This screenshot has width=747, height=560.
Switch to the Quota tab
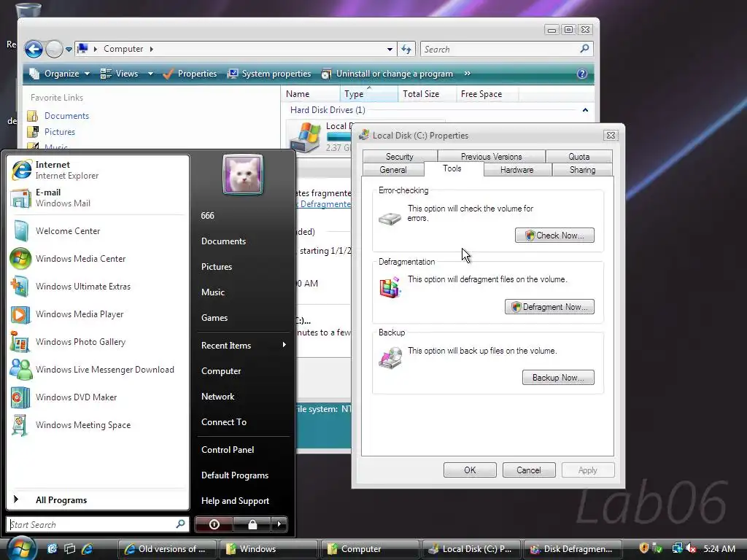pyautogui.click(x=578, y=156)
